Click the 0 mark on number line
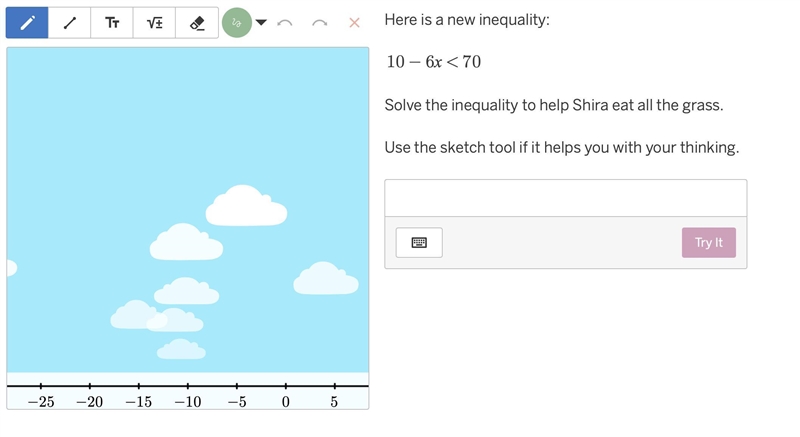The image size is (800, 437). point(286,402)
